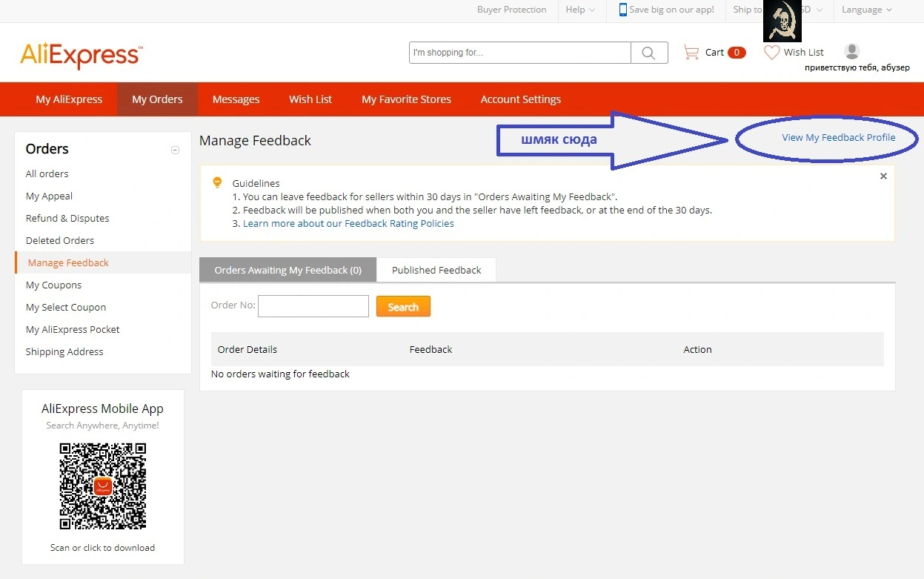
Task: Open Wish List in the red navigation bar
Action: pos(310,99)
